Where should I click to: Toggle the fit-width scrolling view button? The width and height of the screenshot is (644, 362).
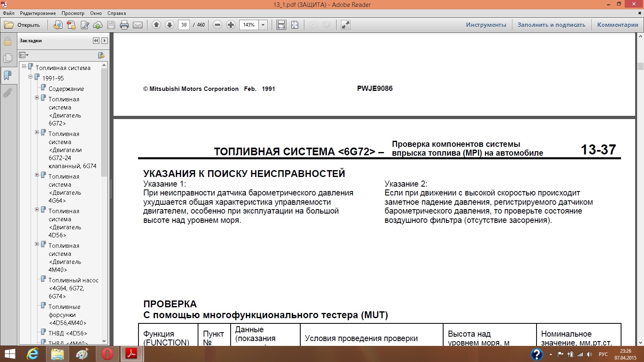tap(281, 25)
